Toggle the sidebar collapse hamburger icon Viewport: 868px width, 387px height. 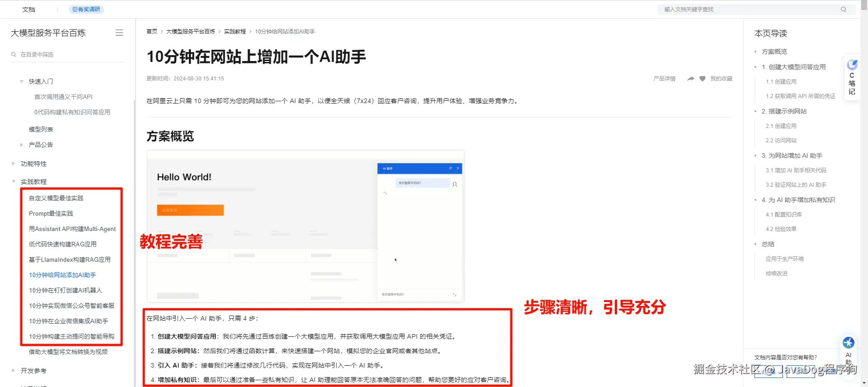(119, 33)
